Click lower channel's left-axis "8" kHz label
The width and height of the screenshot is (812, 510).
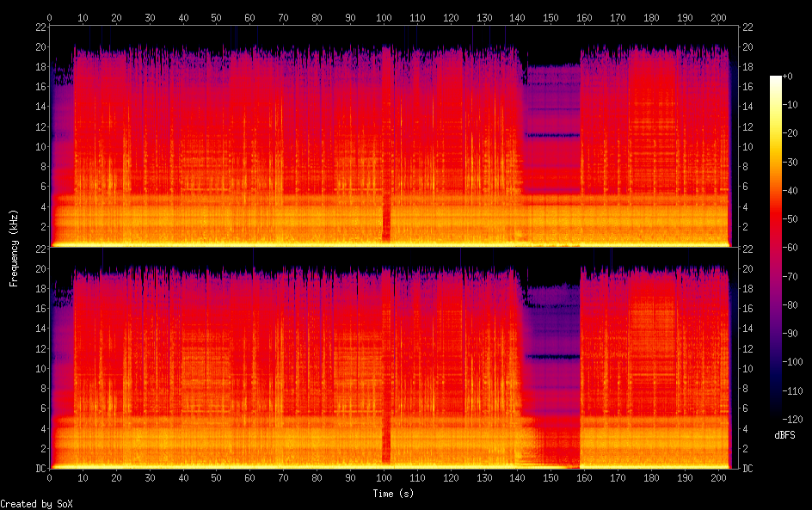click(44, 389)
